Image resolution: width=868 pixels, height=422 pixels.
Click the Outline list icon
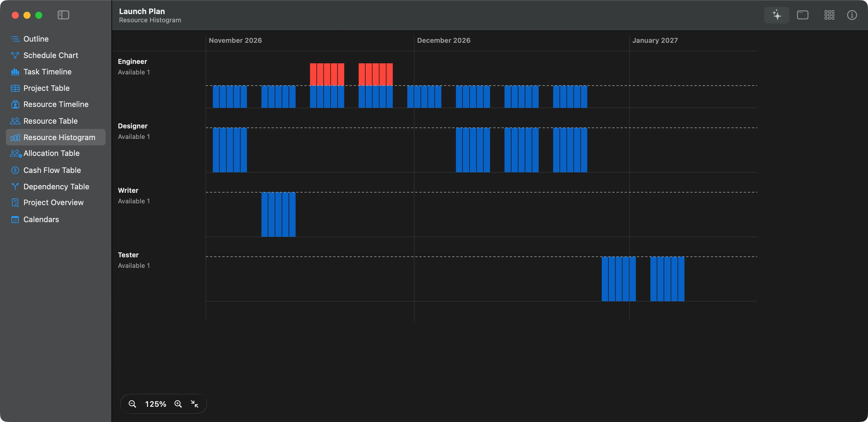click(15, 39)
